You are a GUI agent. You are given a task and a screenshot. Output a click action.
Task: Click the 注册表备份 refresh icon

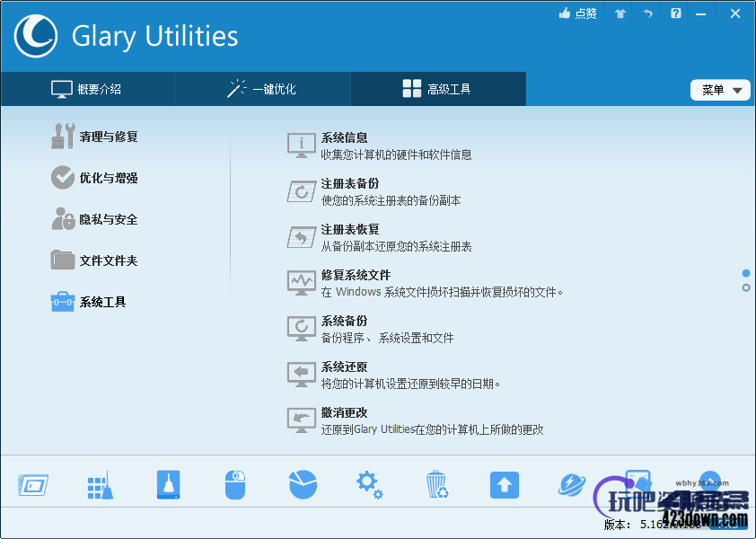(x=302, y=191)
